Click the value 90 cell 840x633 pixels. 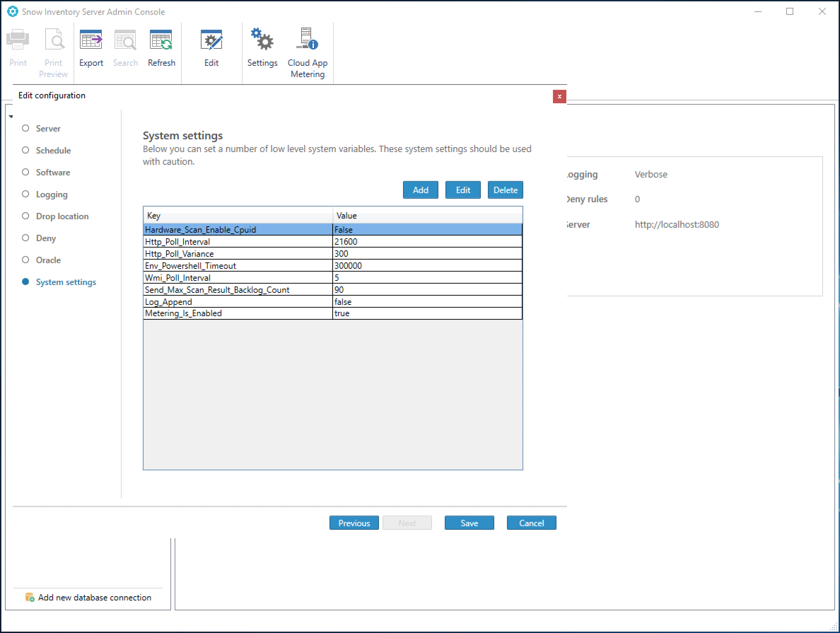pyautogui.click(x=427, y=290)
